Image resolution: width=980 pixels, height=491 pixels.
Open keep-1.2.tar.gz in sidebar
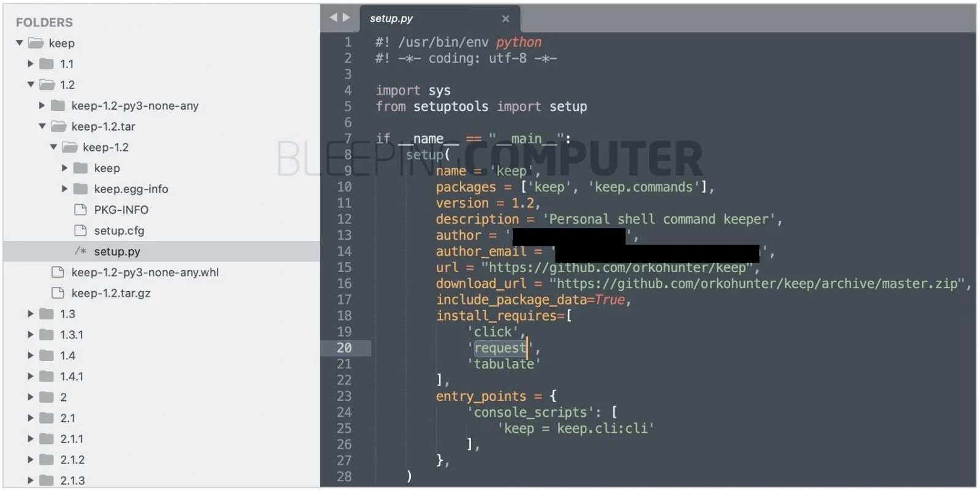[111, 293]
